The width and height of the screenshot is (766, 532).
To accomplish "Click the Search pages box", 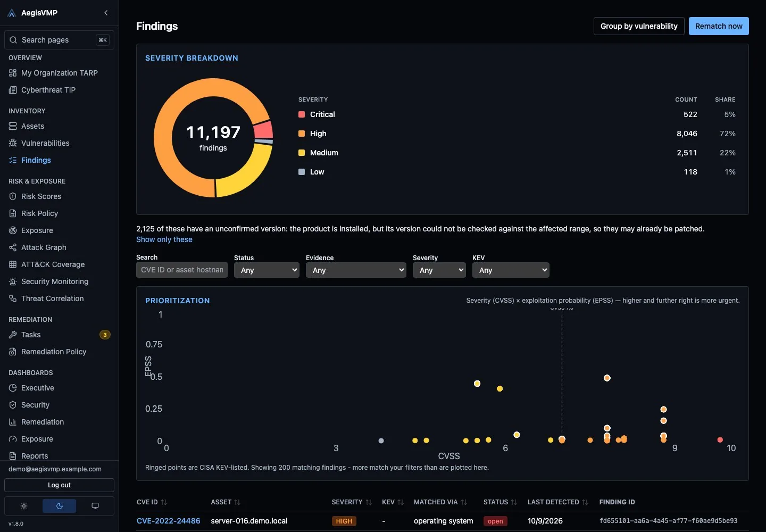I will (x=59, y=40).
